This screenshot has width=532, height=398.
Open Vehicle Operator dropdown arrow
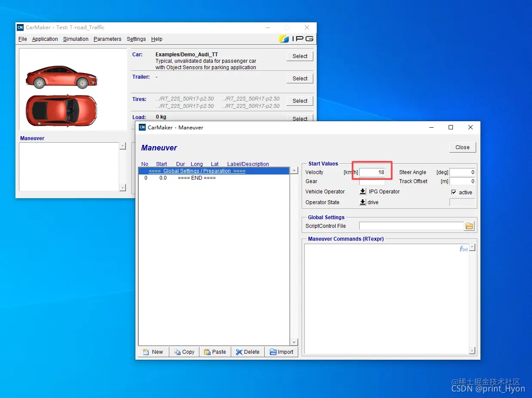363,192
